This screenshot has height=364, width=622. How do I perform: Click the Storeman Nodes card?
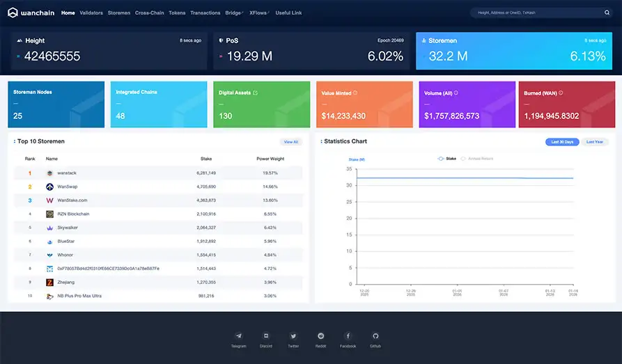coord(56,104)
